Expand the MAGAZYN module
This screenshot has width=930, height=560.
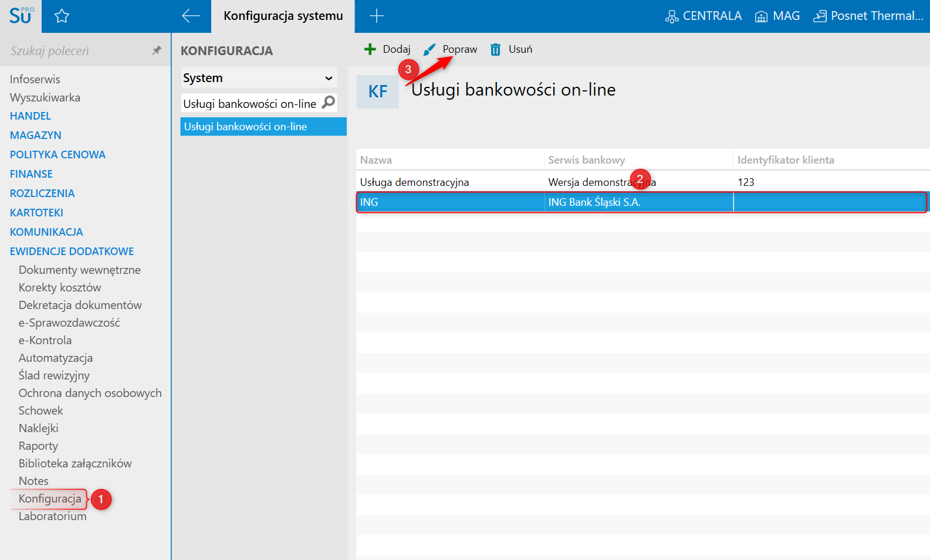[x=35, y=135]
